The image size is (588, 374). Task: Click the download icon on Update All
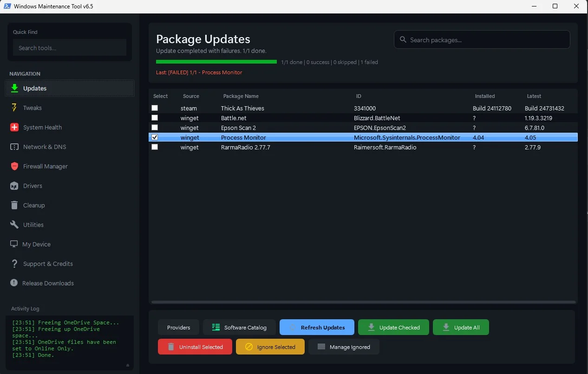(446, 327)
